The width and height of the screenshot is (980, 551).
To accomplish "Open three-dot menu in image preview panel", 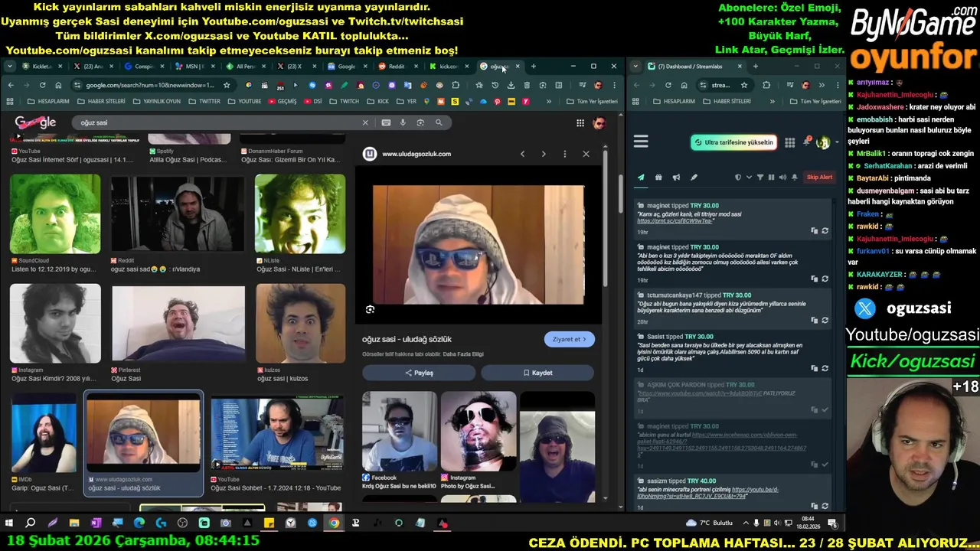I will (565, 154).
